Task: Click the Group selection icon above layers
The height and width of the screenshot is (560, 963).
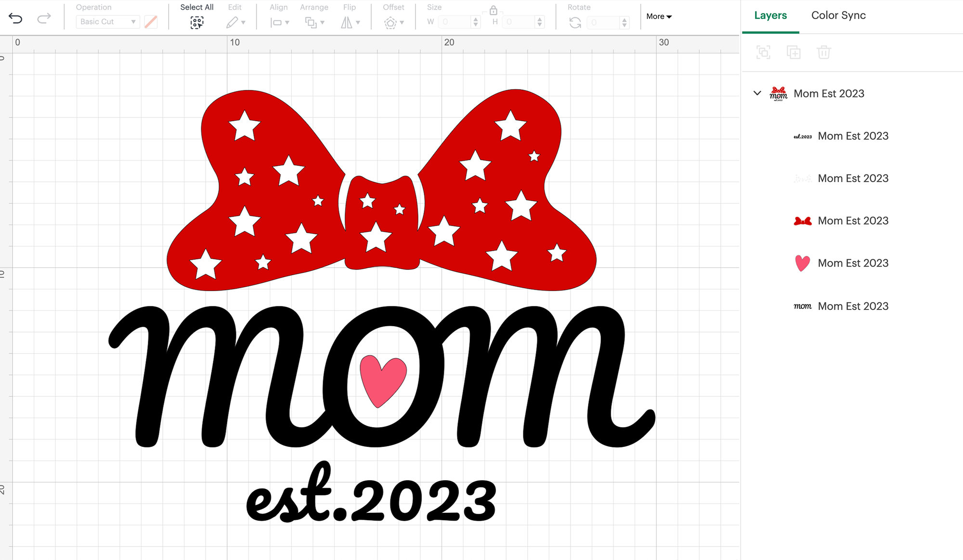Action: click(x=764, y=52)
